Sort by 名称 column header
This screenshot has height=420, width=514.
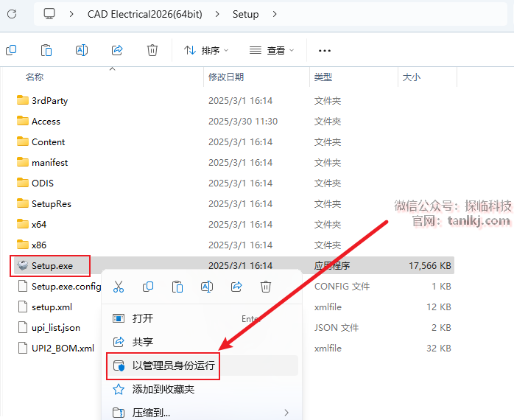coord(35,77)
